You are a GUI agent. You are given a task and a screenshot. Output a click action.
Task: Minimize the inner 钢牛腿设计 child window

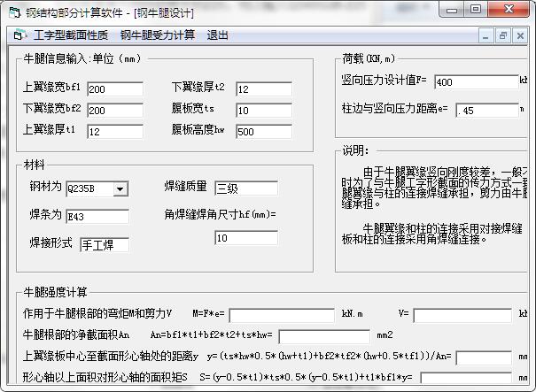tap(486, 36)
